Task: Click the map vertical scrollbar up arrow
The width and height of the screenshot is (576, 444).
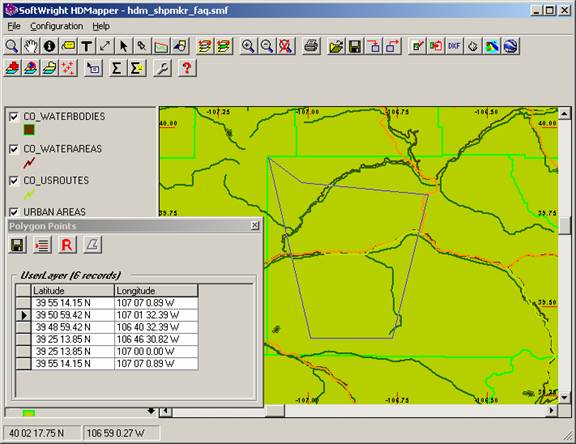Action: coord(565,113)
